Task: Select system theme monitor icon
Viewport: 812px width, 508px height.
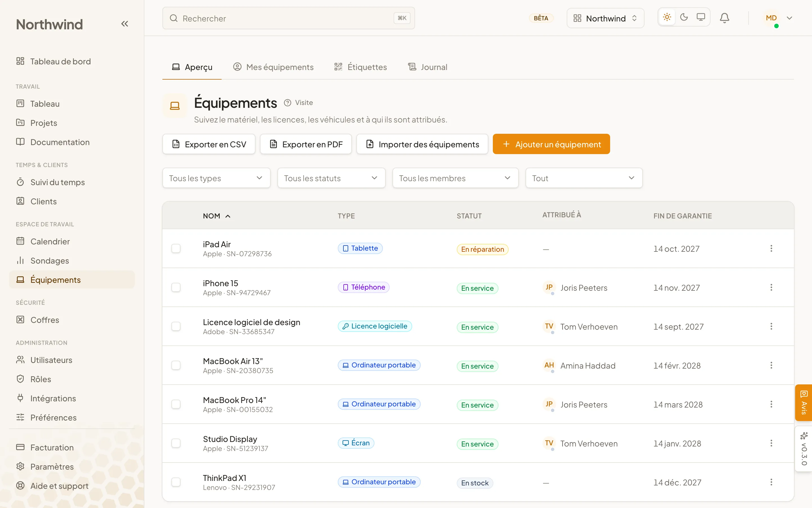Action: 701,17
